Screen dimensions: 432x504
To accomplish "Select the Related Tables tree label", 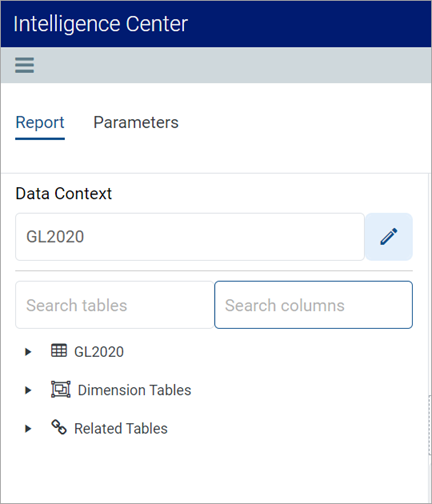I will click(121, 428).
